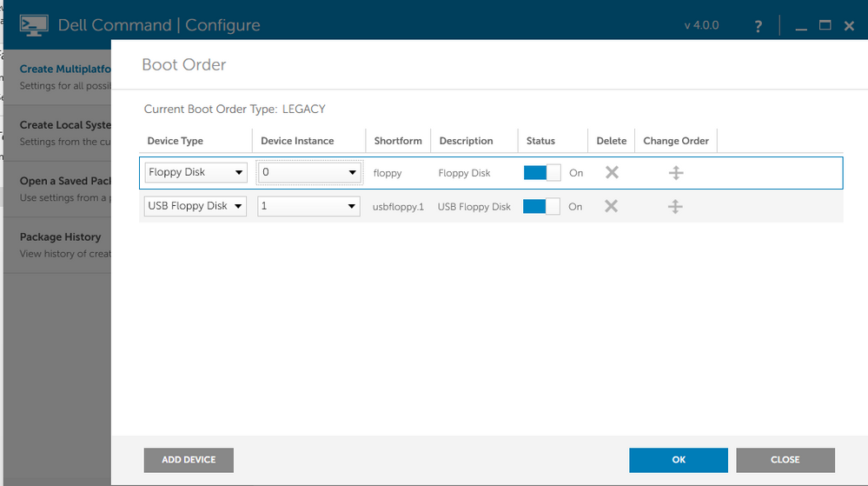Click the Change Order column header
Viewport: 868px width, 486px height.
pyautogui.click(x=676, y=141)
